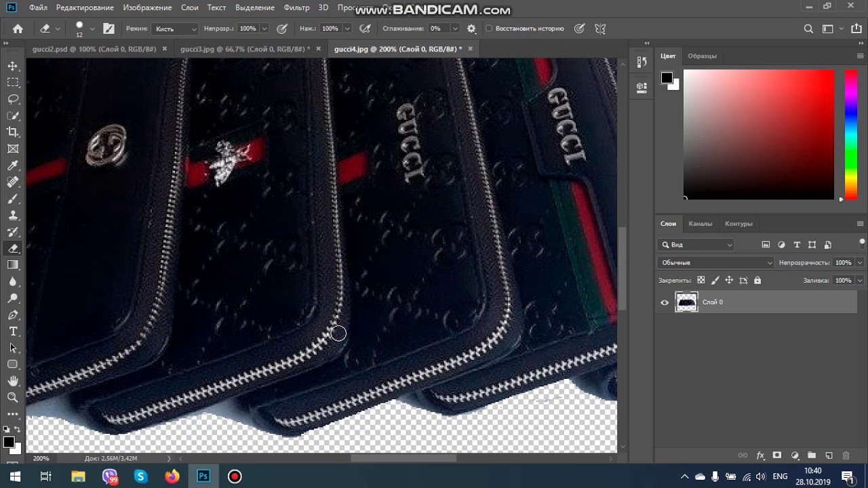868x488 pixels.
Task: Select the Healing Brush tool
Action: coord(13,182)
